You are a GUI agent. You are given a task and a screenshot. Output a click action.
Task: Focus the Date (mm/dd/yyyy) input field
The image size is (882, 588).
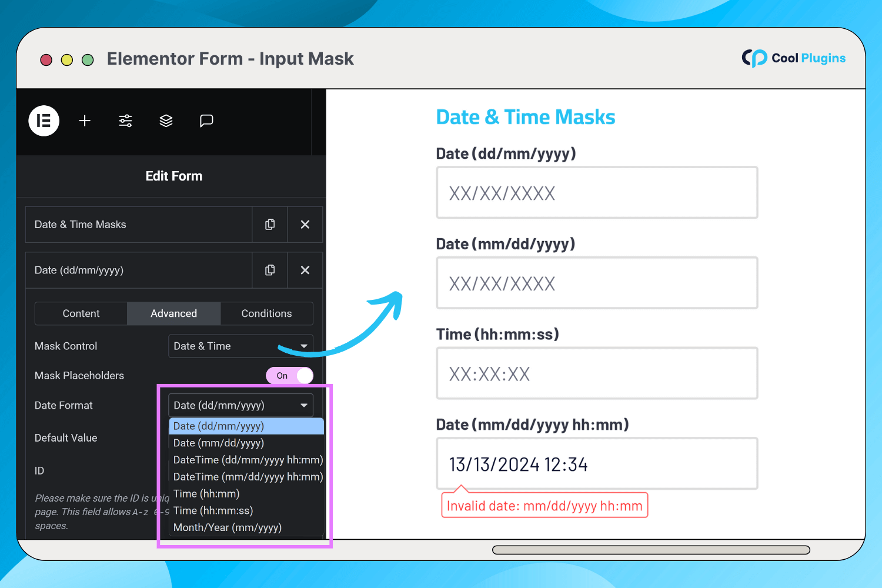(597, 283)
